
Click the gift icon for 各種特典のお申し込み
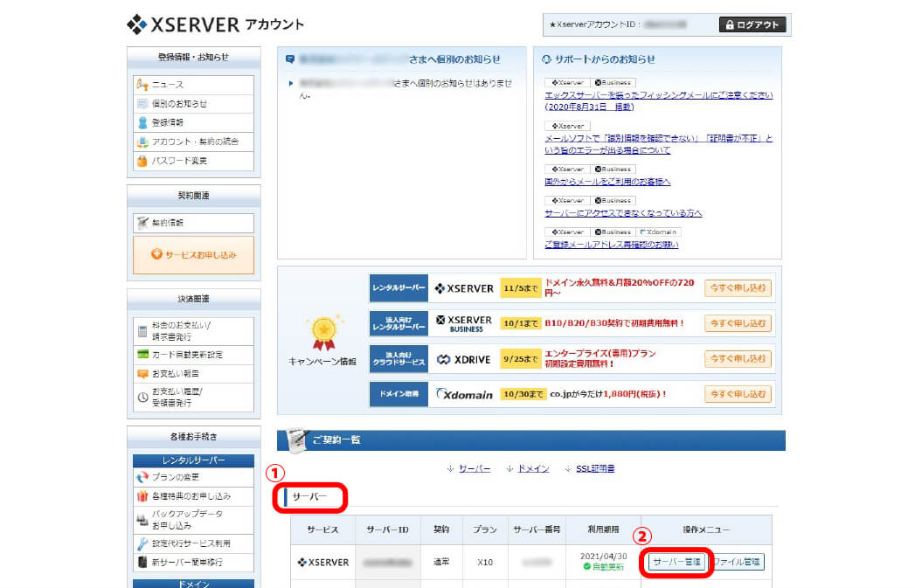click(142, 496)
